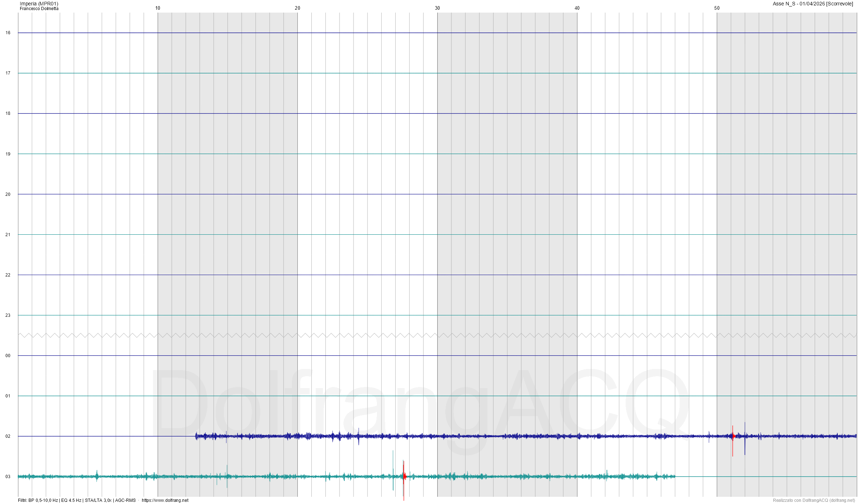Click the hour 00 row label
This screenshot has height=504, width=864.
[8, 356]
